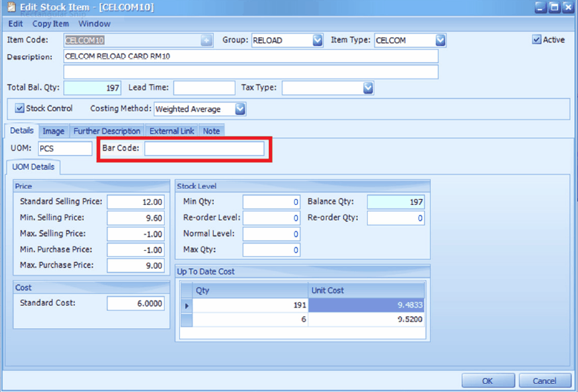Screen dimensions: 578x392
Task: Open the Edit menu
Action: [16, 24]
